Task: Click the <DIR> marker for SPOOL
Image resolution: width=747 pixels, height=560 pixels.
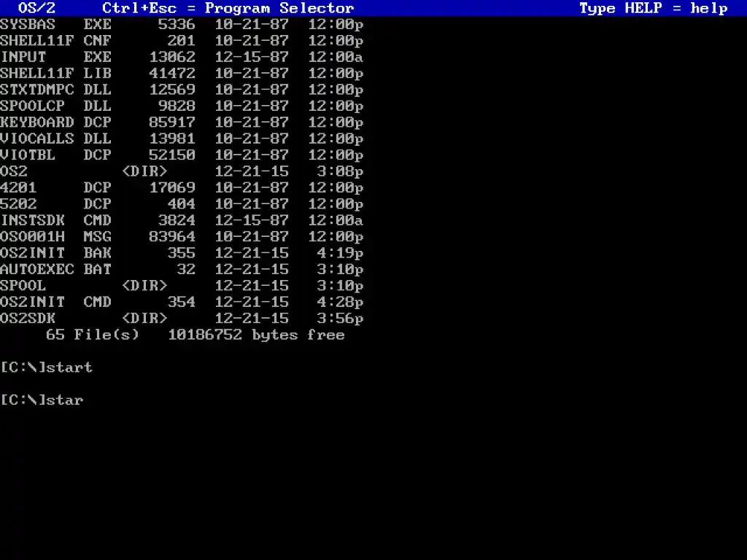Action: [144, 286]
